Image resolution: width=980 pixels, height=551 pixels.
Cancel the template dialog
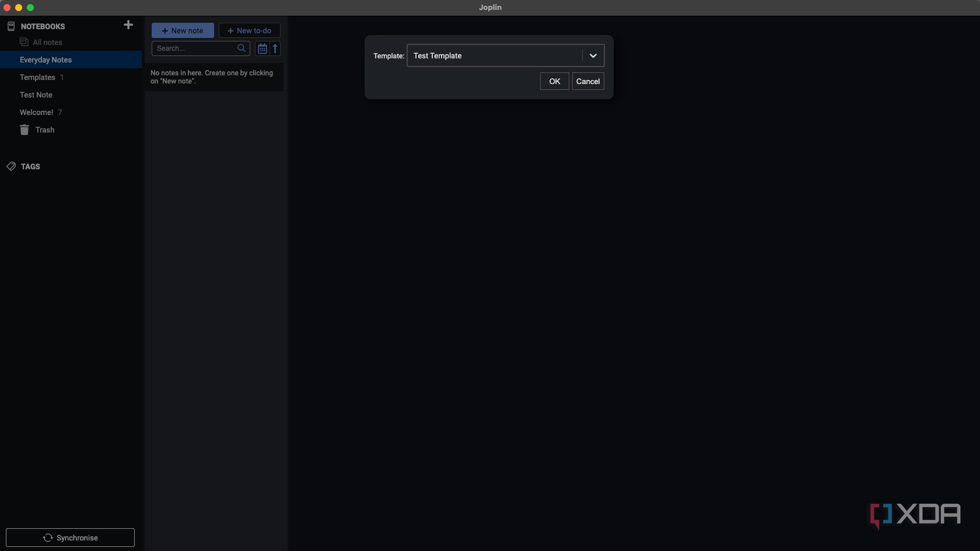click(588, 82)
